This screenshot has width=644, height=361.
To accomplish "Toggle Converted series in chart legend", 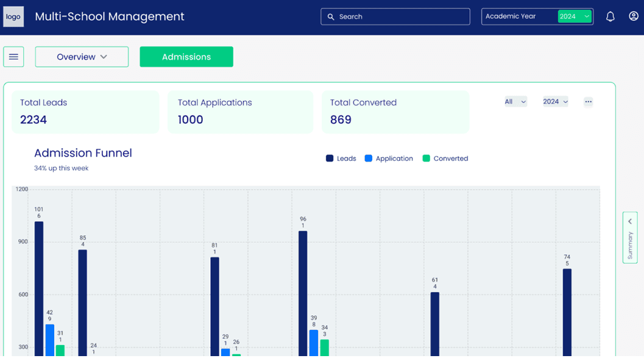I will click(x=445, y=159).
